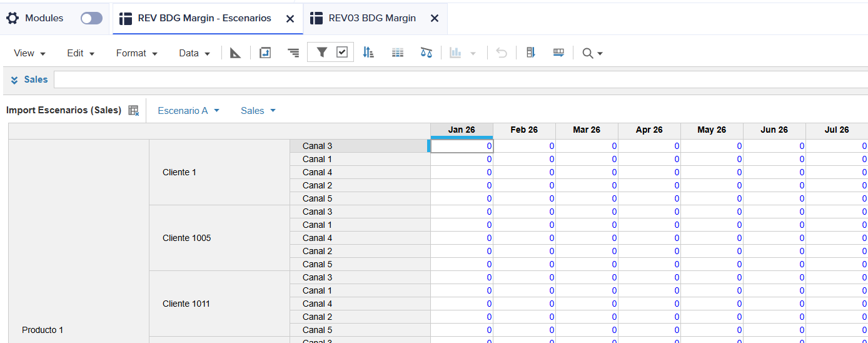Click the row with right arrow icon
This screenshot has height=343, width=868.
[559, 53]
